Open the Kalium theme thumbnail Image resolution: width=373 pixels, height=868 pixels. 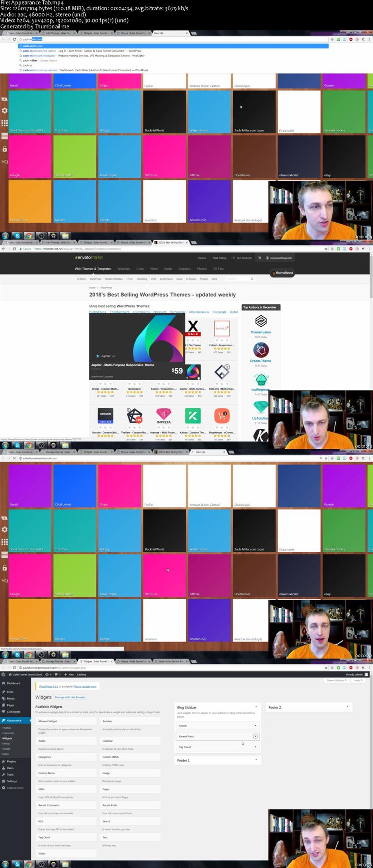click(193, 416)
